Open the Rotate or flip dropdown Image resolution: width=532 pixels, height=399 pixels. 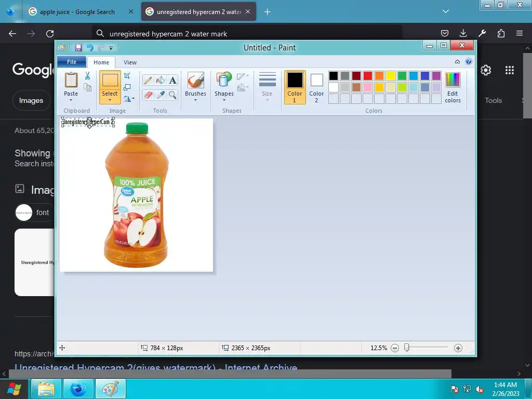[x=129, y=99]
